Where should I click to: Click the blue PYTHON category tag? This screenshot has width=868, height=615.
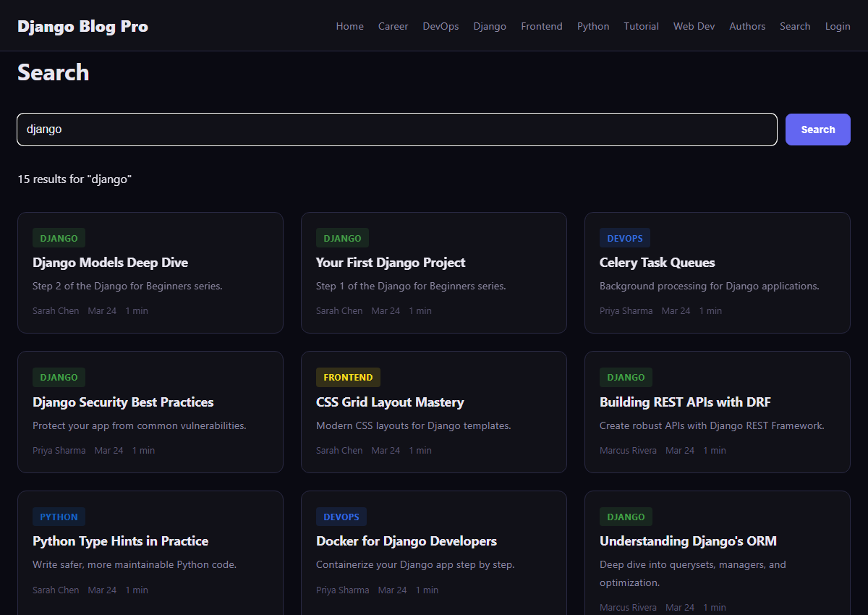(x=59, y=517)
